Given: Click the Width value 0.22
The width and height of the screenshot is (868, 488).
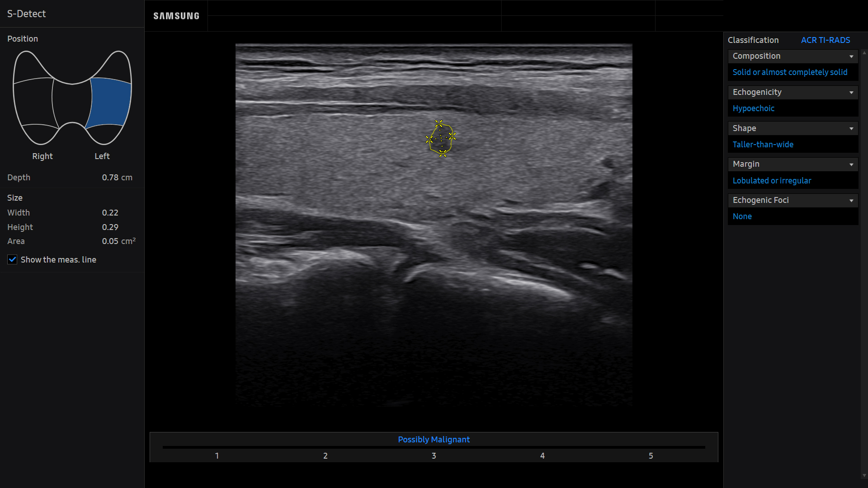Looking at the screenshot, I should 110,213.
